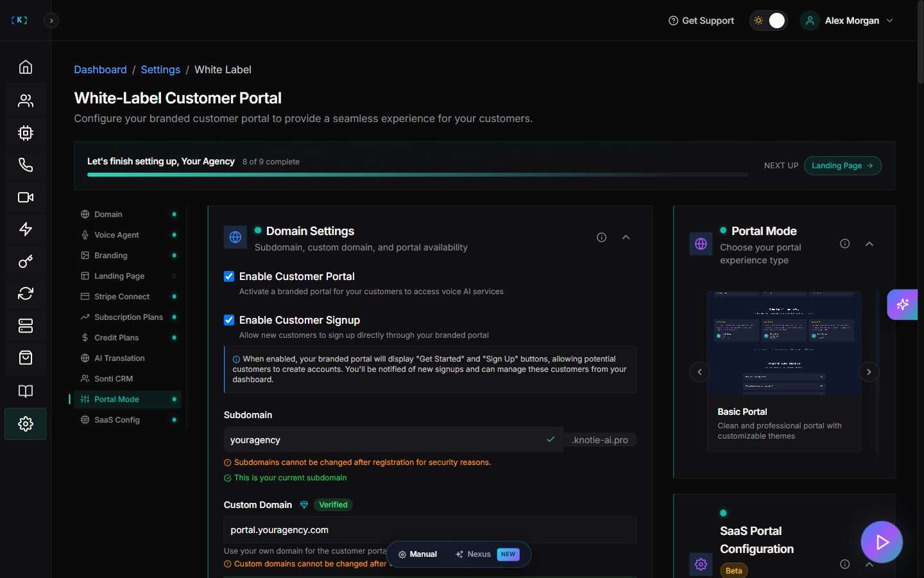Toggle the Enable Customer Portal checkbox
Image resolution: width=924 pixels, height=578 pixels.
229,276
